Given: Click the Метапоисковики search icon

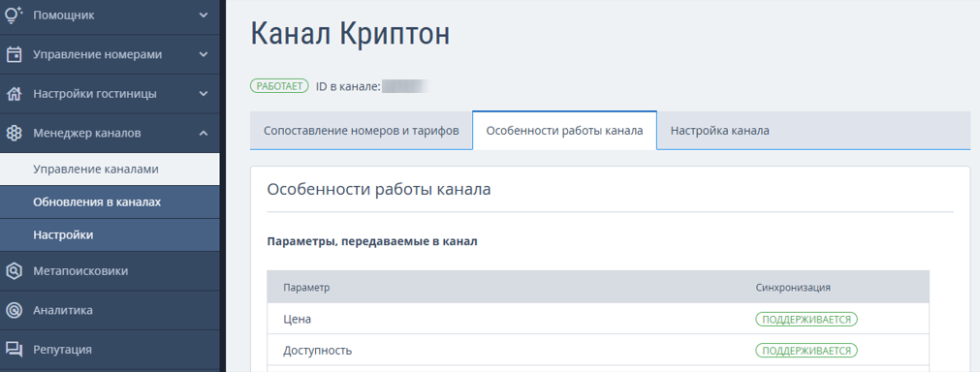Looking at the screenshot, I should click(x=14, y=271).
